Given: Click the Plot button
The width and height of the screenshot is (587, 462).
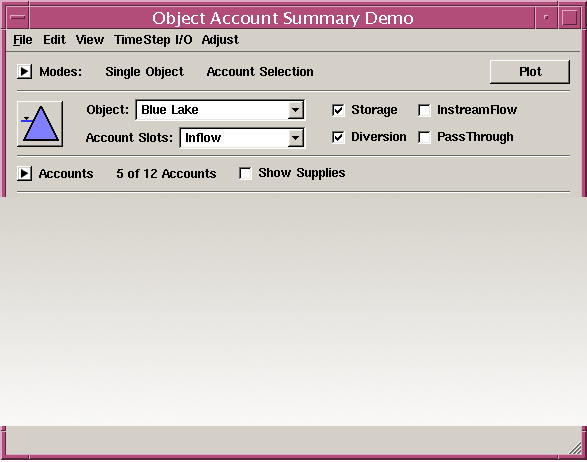Looking at the screenshot, I should pos(530,72).
